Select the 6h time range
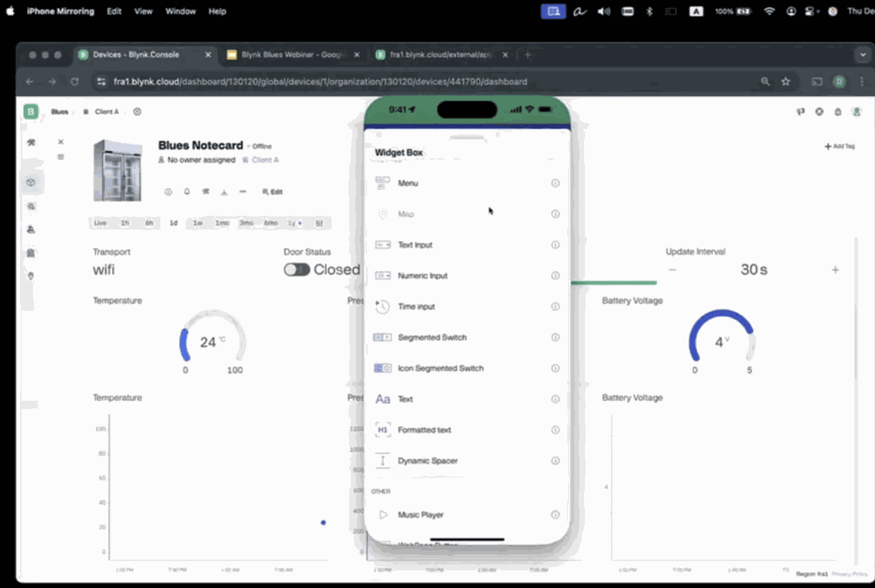Image resolution: width=875 pixels, height=588 pixels. 149,223
